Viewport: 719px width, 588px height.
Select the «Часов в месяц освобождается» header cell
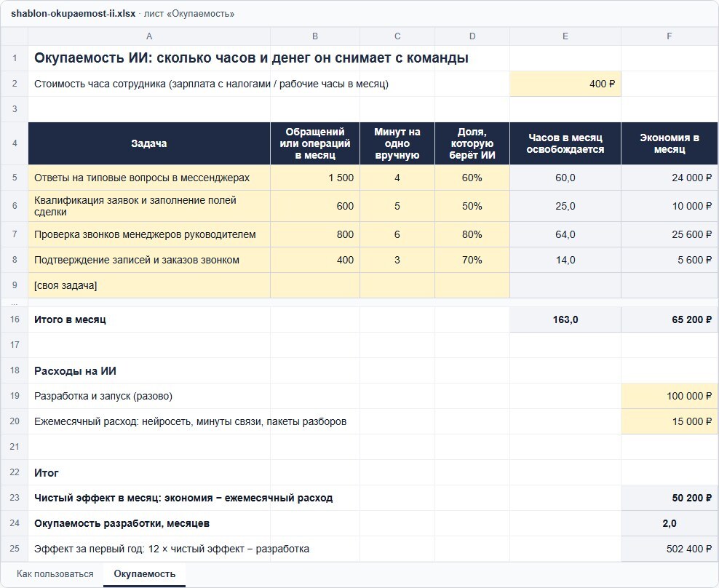pyautogui.click(x=565, y=143)
